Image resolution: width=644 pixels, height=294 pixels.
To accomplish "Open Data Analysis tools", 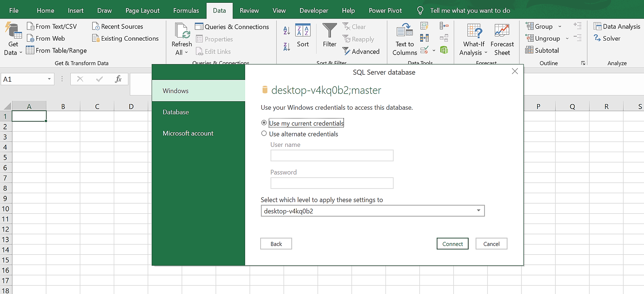I will (x=617, y=26).
